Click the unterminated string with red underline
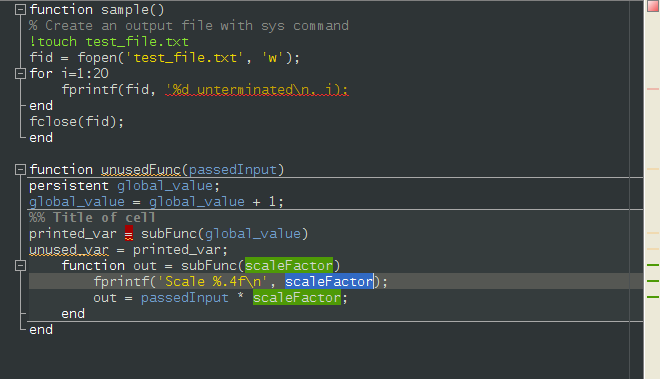 (x=256, y=90)
